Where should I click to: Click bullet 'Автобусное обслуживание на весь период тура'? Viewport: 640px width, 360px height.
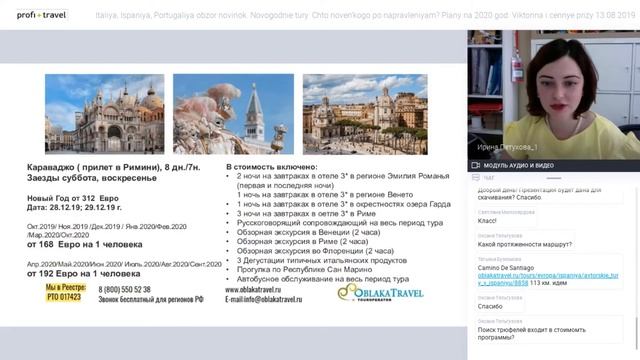322,279
